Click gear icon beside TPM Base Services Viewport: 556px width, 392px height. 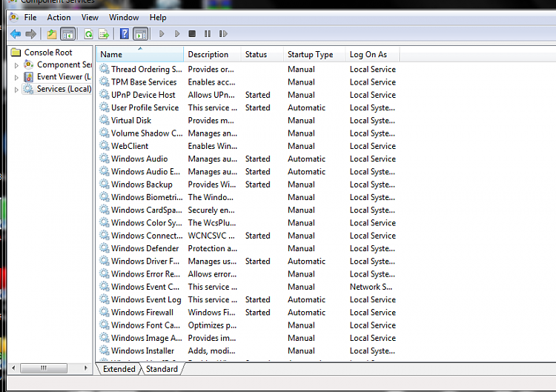tap(105, 82)
